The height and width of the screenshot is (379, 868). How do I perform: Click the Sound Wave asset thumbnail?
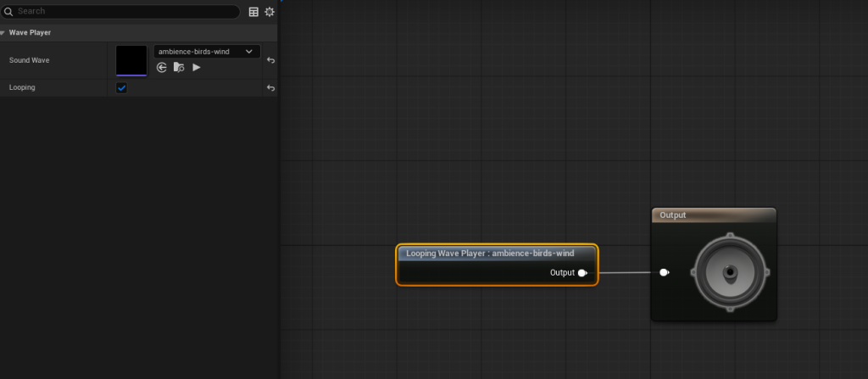tap(131, 60)
